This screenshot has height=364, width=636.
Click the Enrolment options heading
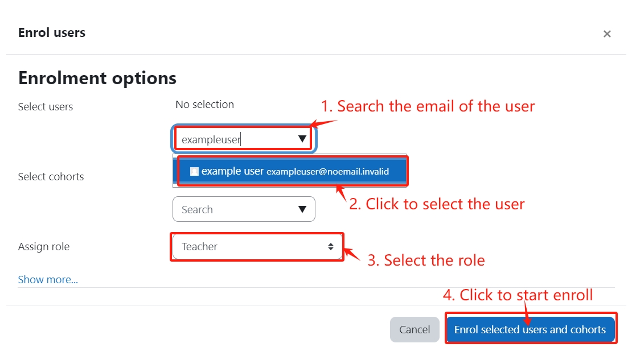point(97,78)
